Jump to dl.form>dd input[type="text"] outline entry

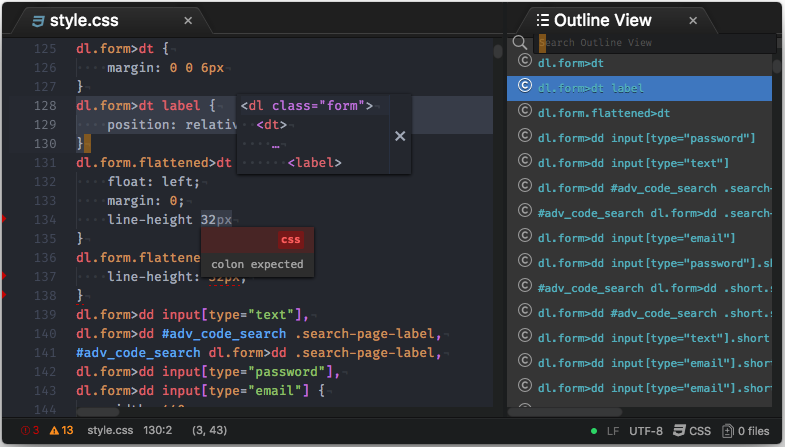pos(633,163)
